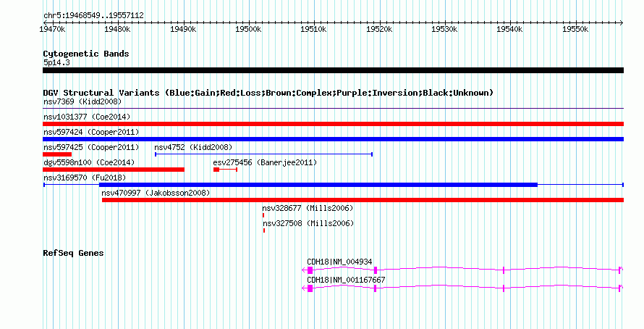This screenshot has height=329, width=644.
Task: Click the RefSeq Genes track title
Action: point(73,253)
